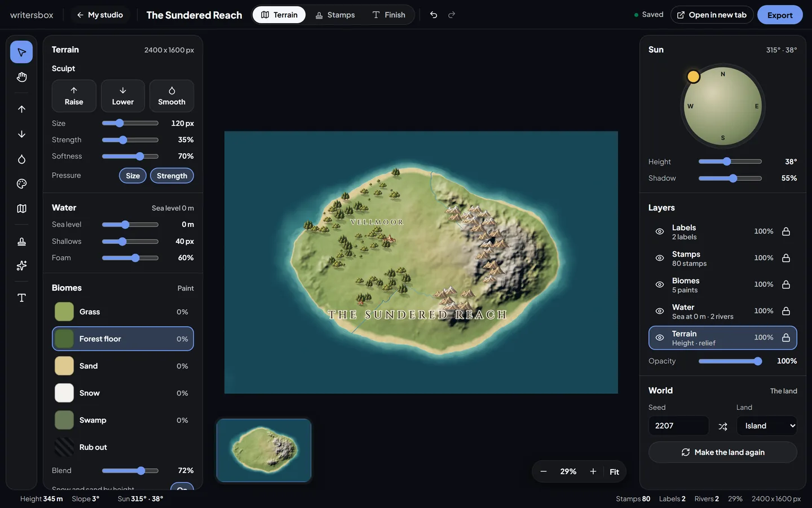812x508 pixels.
Task: Shuffle the world seed
Action: (x=723, y=426)
